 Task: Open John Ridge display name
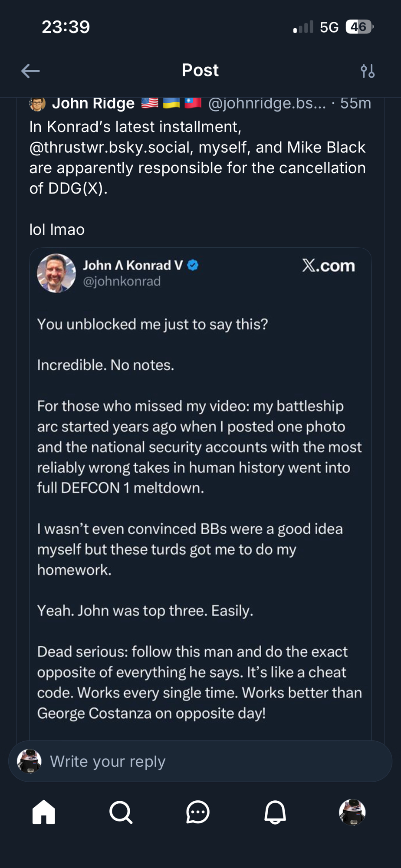pyautogui.click(x=93, y=103)
